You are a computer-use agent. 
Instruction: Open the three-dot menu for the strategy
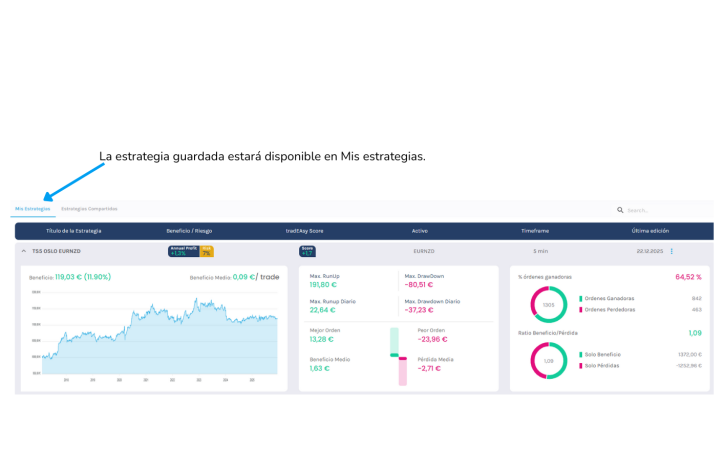(x=672, y=251)
